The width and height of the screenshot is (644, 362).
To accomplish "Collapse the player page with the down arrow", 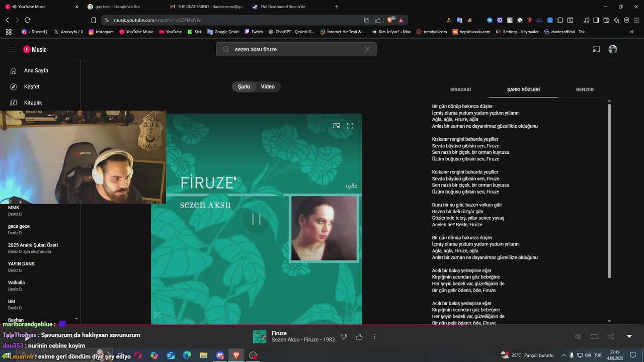I will pos(629,336).
